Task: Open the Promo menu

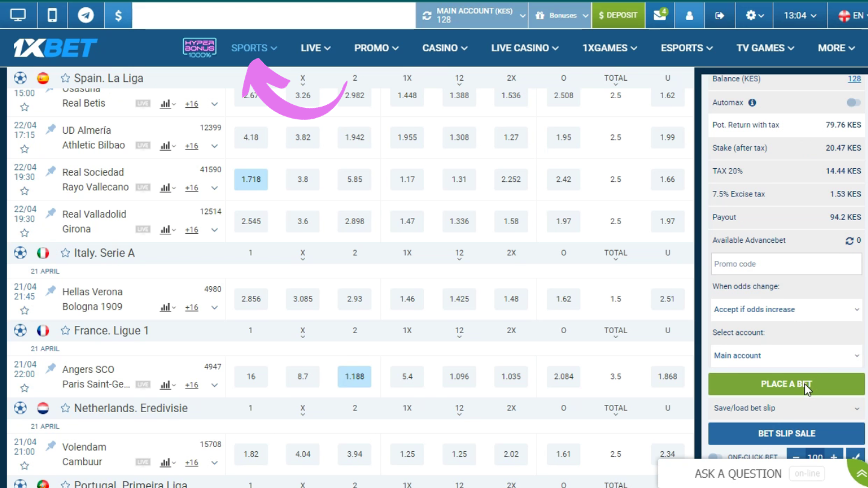Action: pos(377,48)
